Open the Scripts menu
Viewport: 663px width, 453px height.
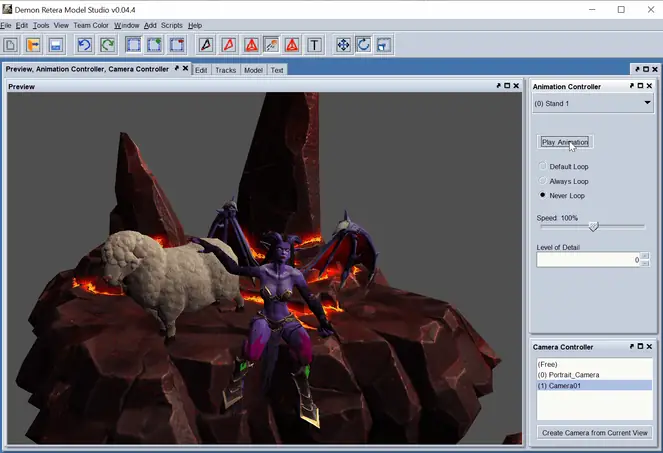tap(172, 25)
